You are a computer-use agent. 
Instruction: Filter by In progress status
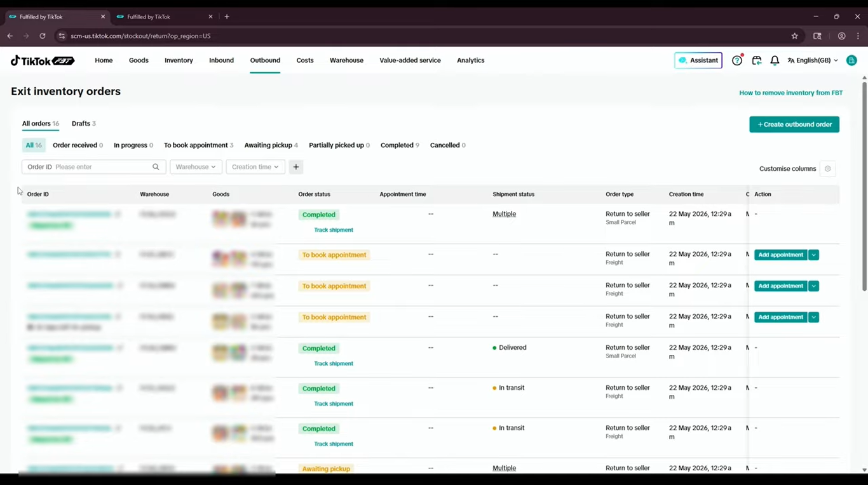(x=133, y=145)
